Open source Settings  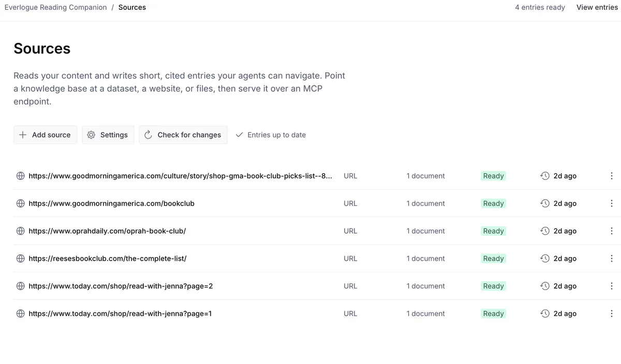click(108, 135)
